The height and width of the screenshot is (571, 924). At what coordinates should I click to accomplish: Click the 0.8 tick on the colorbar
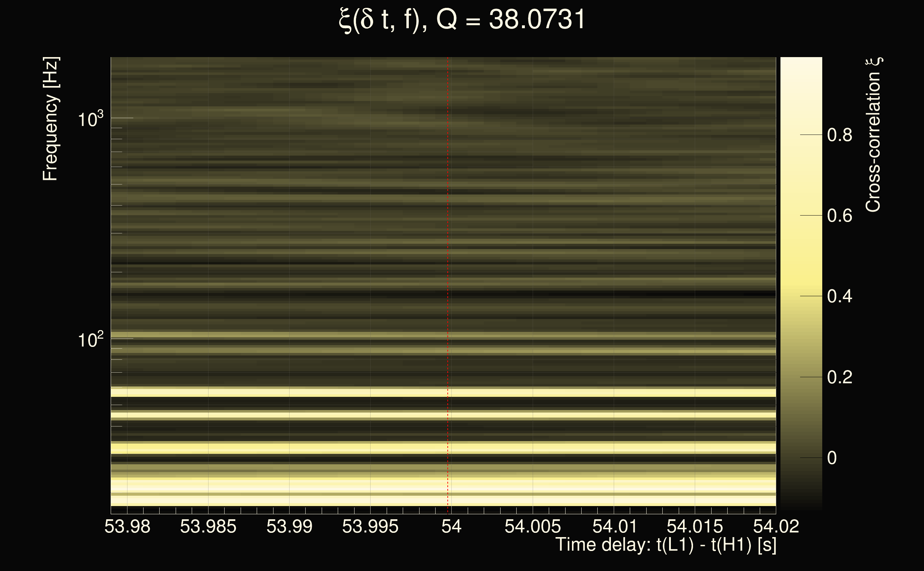coord(839,135)
